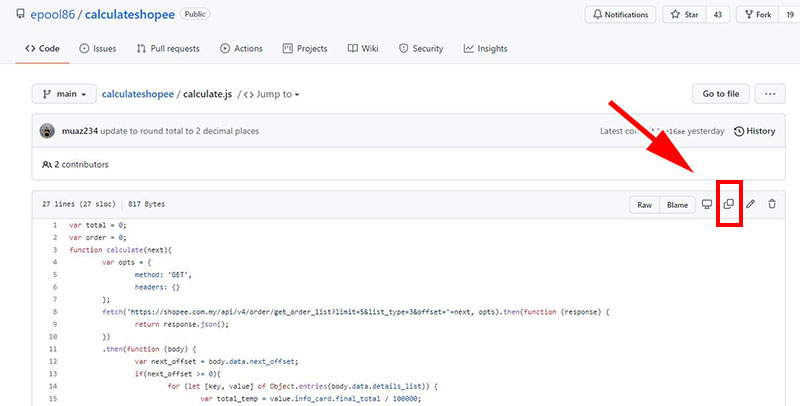Open the three-dots more options menu
The image size is (800, 406).
tap(770, 94)
